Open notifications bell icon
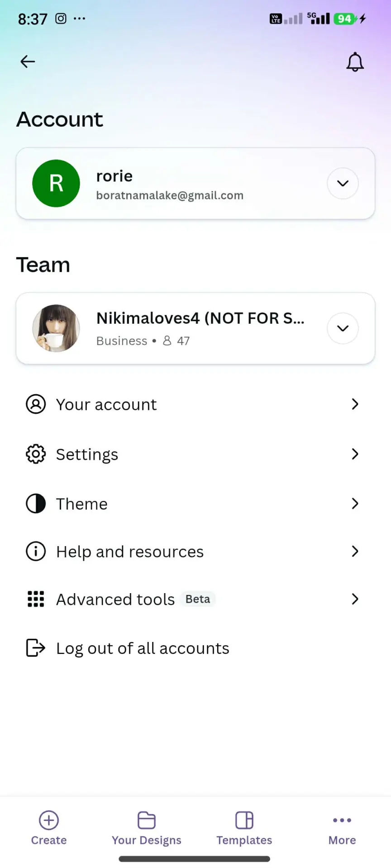This screenshot has height=868, width=391. point(355,62)
